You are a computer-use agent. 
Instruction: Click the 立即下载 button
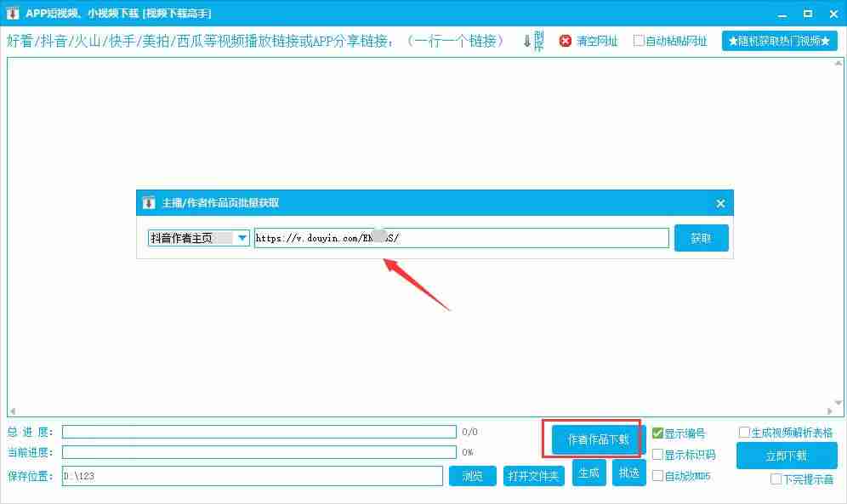click(x=787, y=456)
